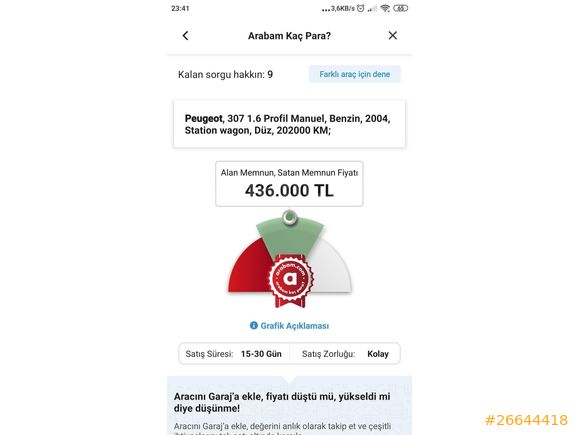Open the Grafik Açıklaması link
This screenshot has width=580, height=435.
[294, 326]
